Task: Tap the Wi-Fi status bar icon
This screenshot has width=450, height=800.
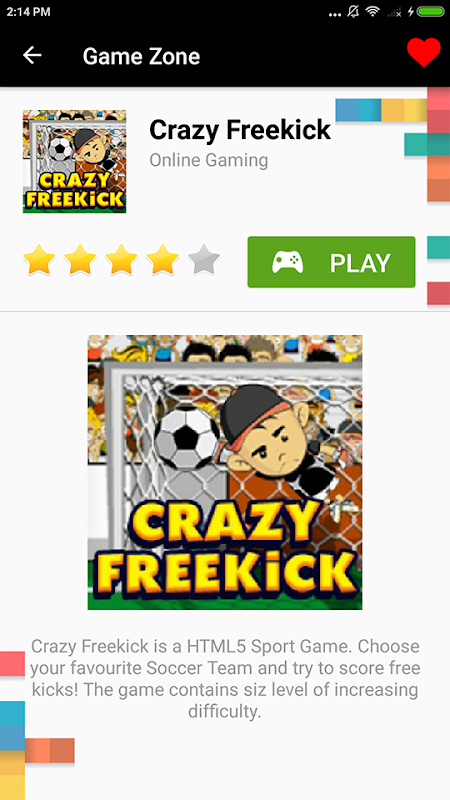Action: (373, 12)
